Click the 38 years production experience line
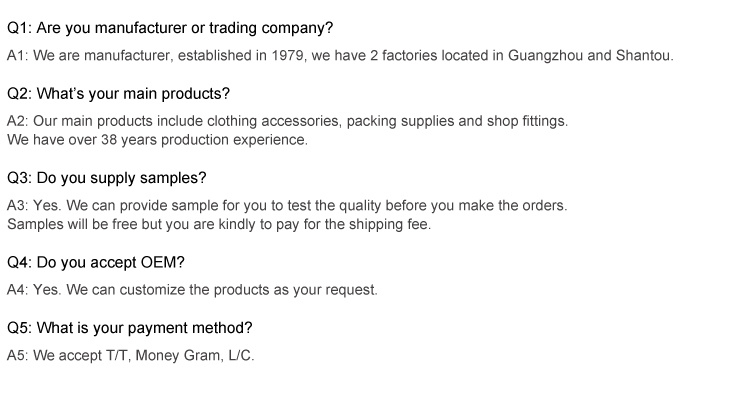Screen dimensions: 750x400 pyautogui.click(x=157, y=140)
